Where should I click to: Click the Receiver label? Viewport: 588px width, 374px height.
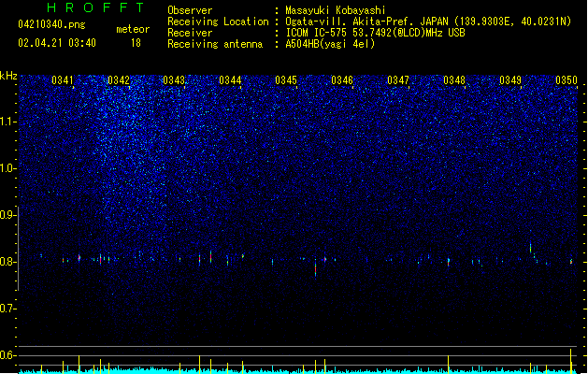coord(190,33)
